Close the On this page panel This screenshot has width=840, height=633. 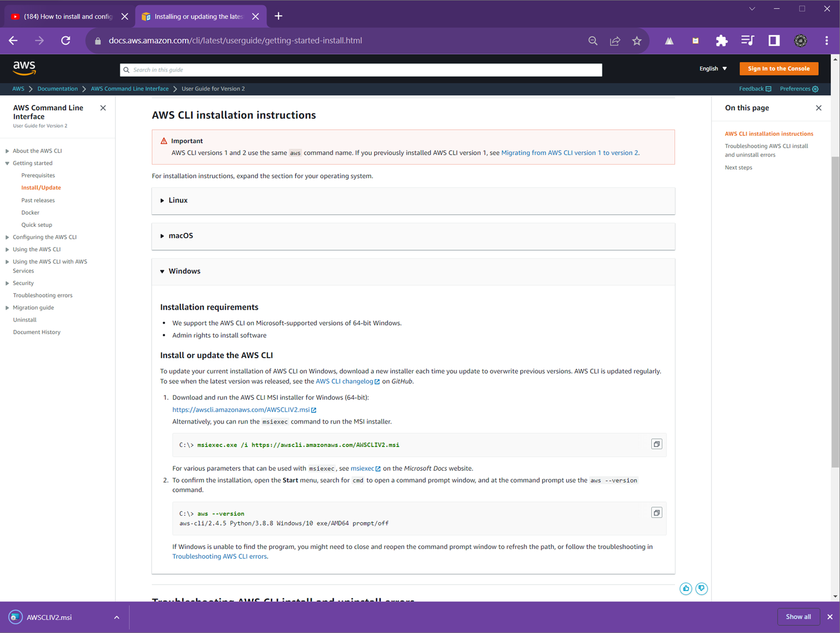[818, 108]
